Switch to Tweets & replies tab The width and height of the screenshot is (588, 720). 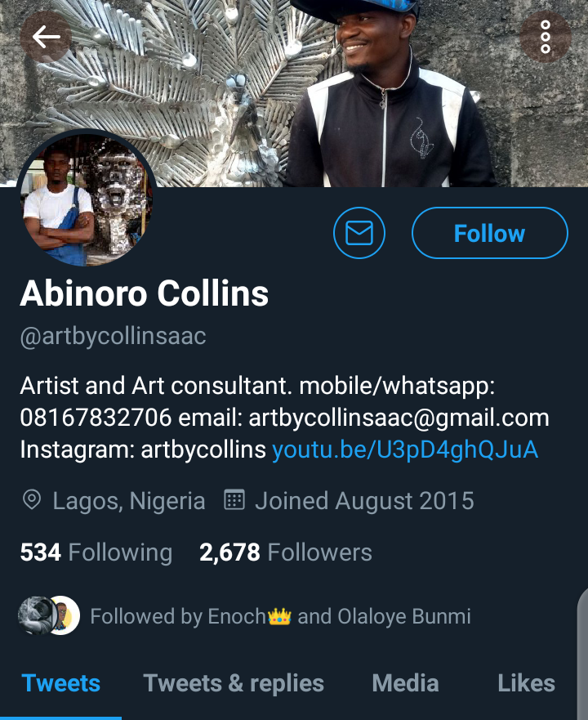point(234,683)
